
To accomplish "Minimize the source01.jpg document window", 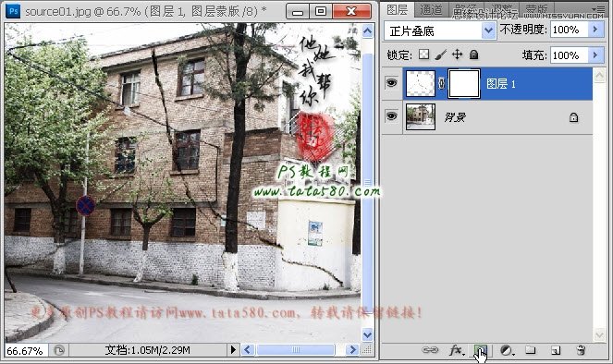I will tap(298, 11).
